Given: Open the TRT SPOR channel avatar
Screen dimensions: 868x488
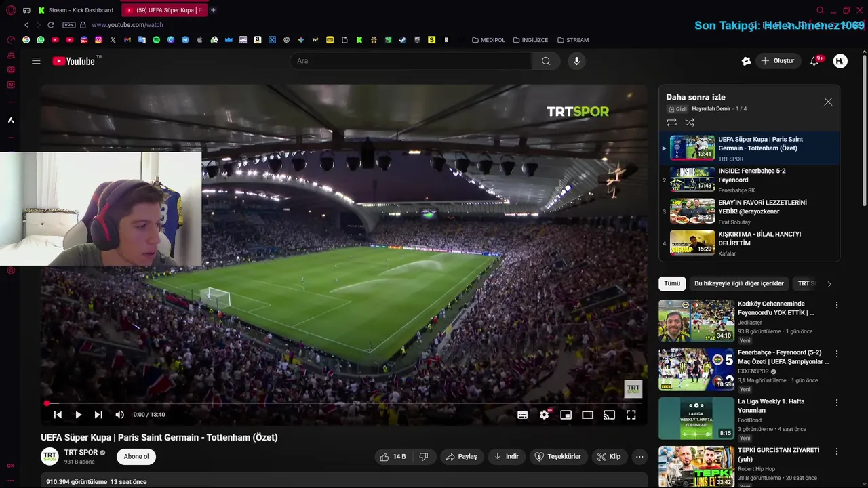Looking at the screenshot, I should tap(50, 456).
